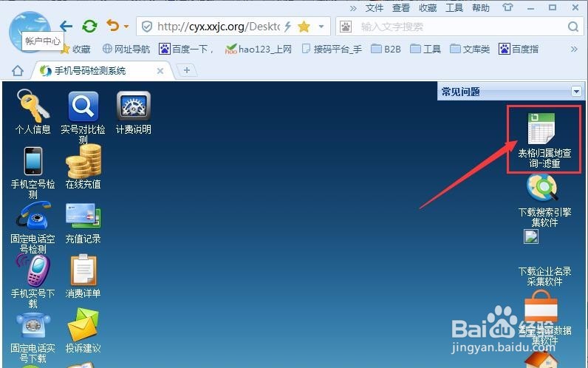Viewport: 588px width, 368px height.
Task: Open 手机空号检测 phone icon
Action: coord(33,161)
